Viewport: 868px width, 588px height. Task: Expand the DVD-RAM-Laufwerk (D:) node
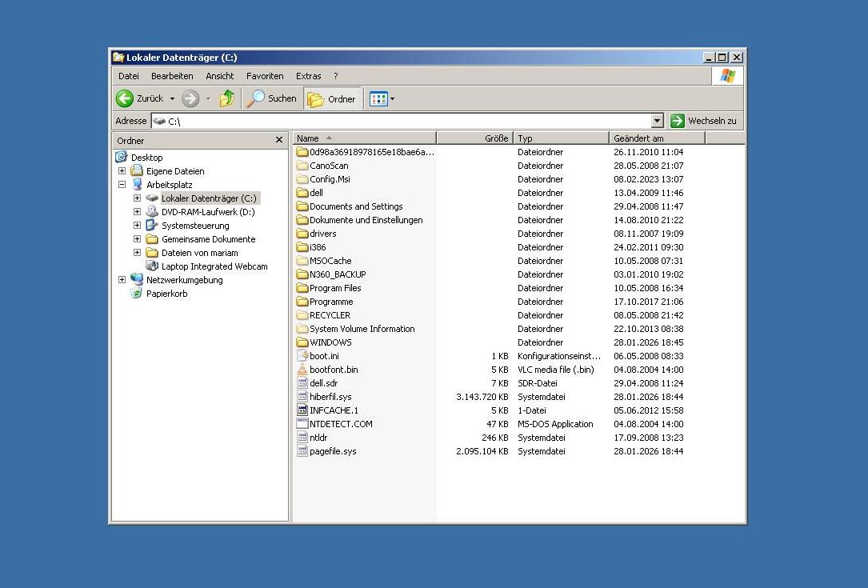tap(137, 212)
